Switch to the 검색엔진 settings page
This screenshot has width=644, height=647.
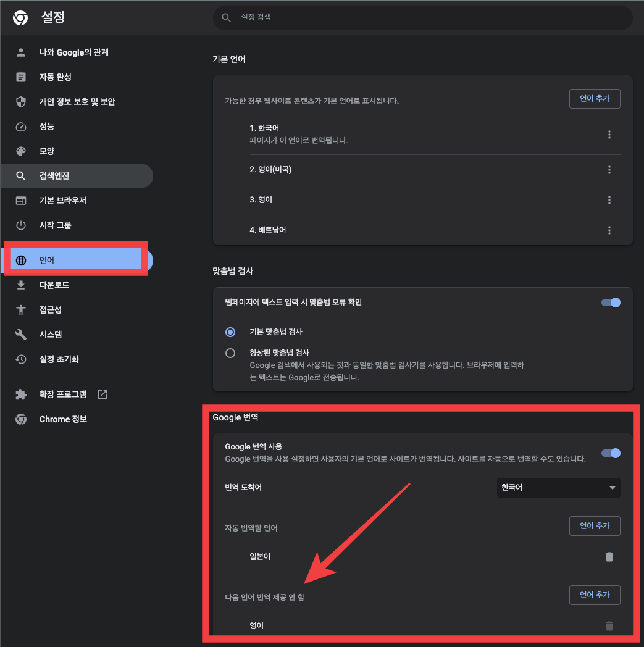point(77,176)
